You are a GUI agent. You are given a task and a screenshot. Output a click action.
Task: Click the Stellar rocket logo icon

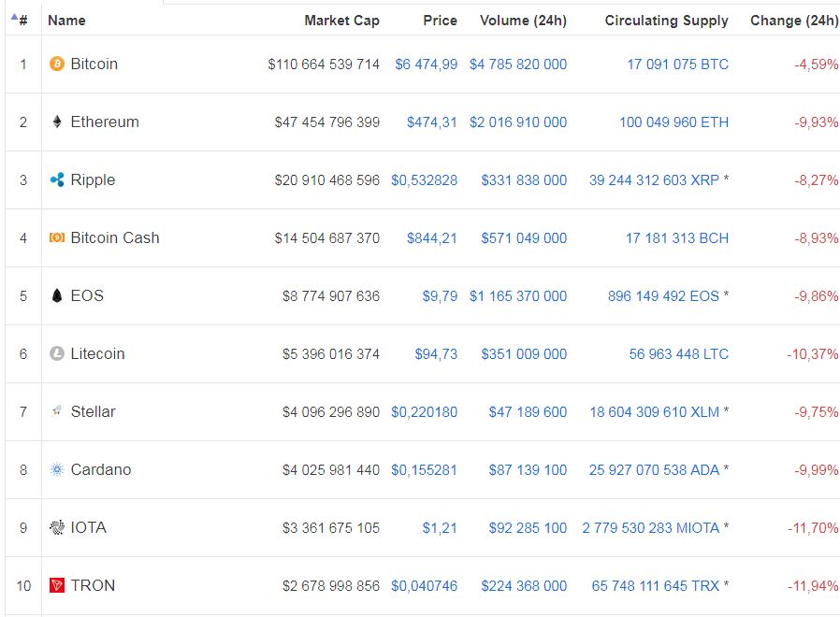coord(57,411)
